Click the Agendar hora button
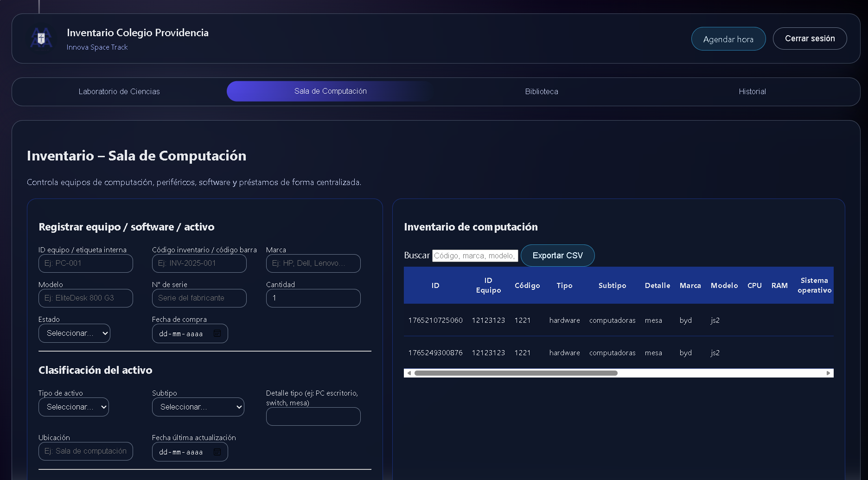This screenshot has height=480, width=868. pos(728,38)
